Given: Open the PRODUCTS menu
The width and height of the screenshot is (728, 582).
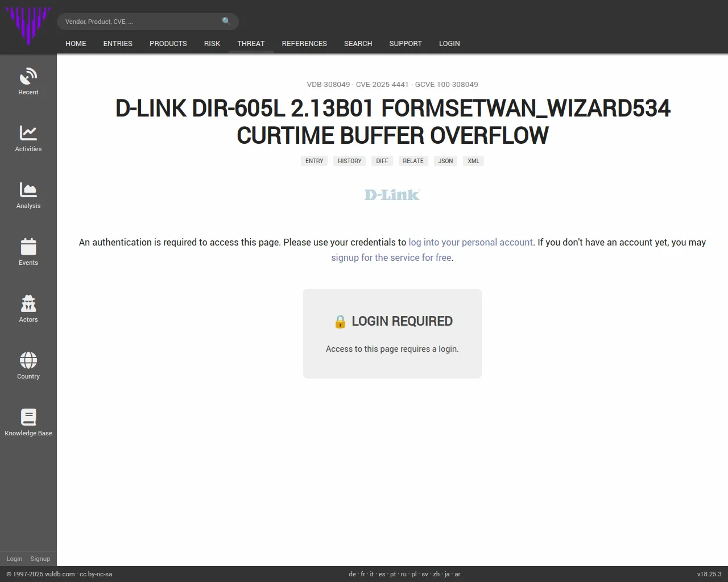Looking at the screenshot, I should pyautogui.click(x=168, y=44).
